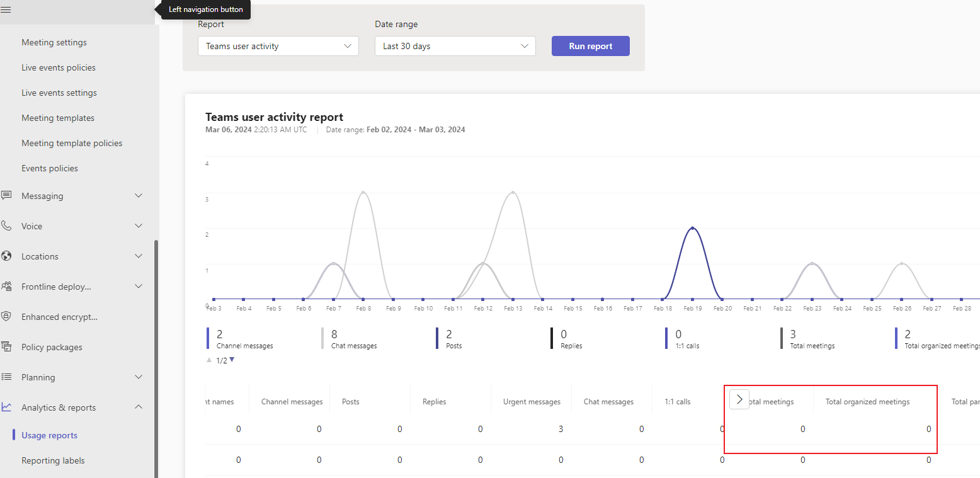Click the Messaging chat icon in sidebar
This screenshot has width=980, height=478.
(x=6, y=196)
